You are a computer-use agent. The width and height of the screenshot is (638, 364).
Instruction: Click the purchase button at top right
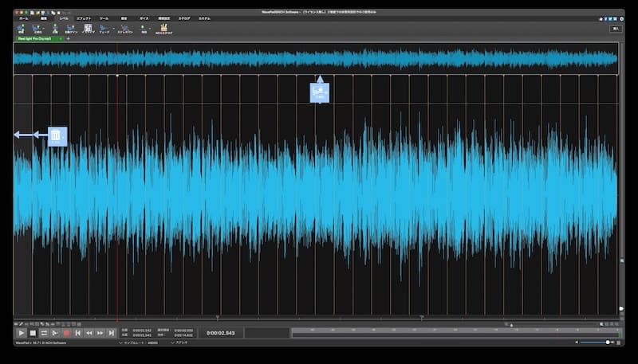(x=616, y=29)
